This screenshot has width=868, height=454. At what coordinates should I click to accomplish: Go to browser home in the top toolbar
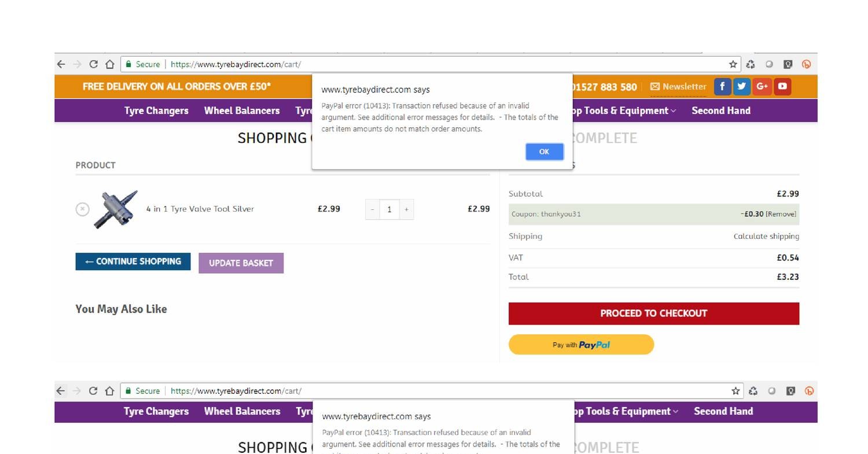(109, 64)
